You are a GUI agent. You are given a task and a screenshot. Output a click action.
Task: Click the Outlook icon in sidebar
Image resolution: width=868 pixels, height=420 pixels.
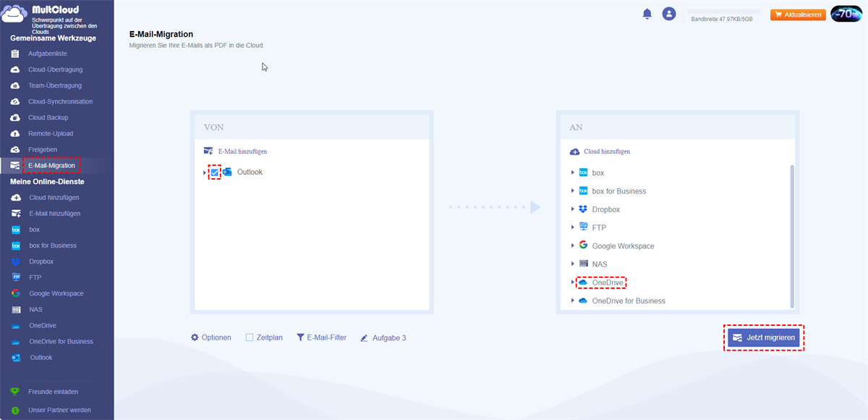[15, 358]
